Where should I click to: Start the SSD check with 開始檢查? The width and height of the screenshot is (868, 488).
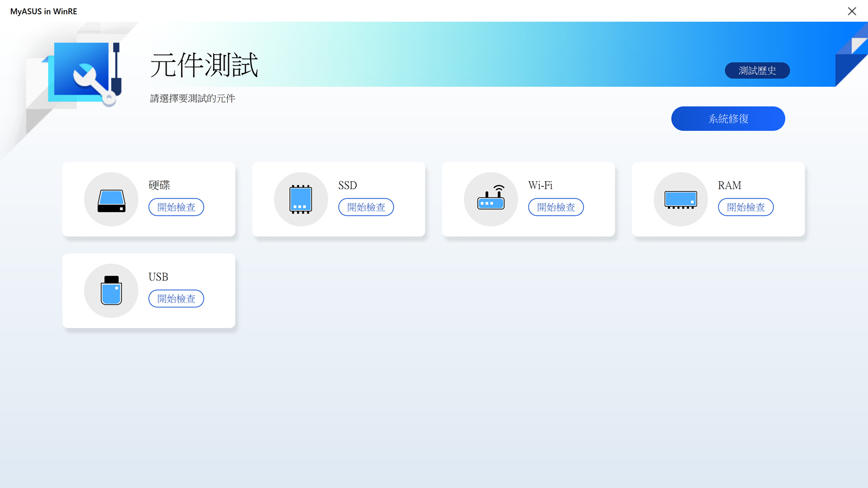click(x=366, y=207)
